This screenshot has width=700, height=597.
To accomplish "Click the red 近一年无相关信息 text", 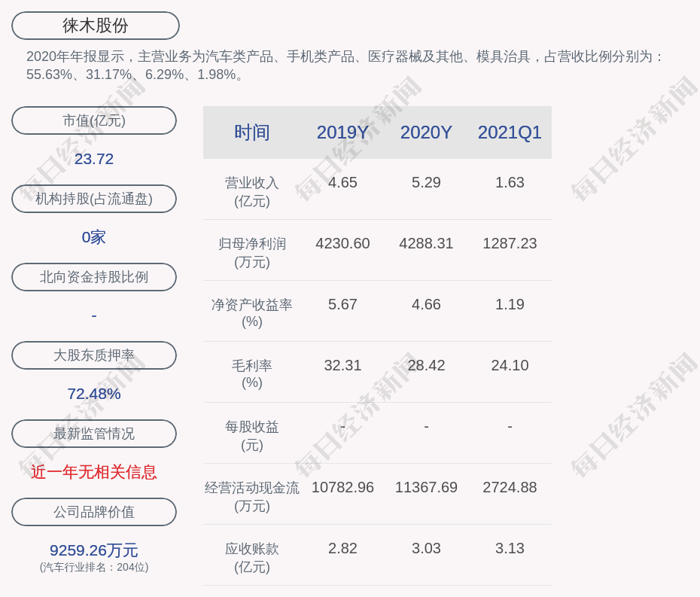I will [94, 472].
